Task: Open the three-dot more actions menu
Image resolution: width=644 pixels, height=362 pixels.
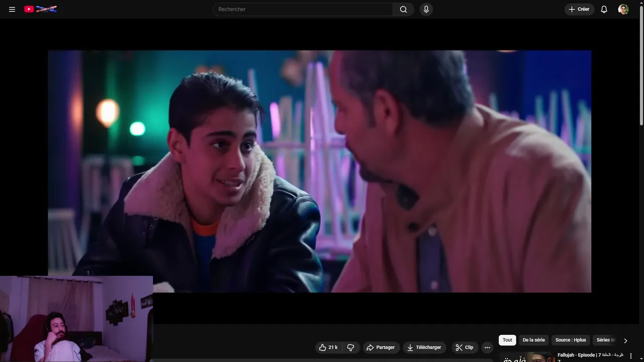Action: pos(487,347)
